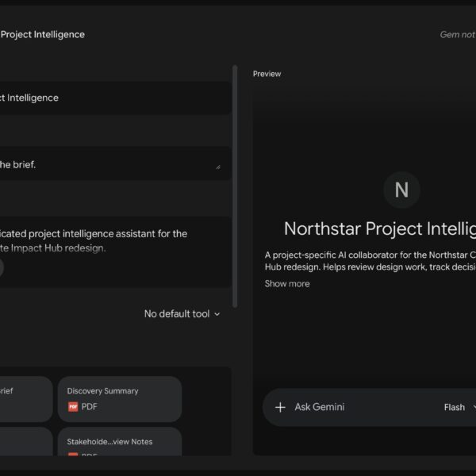This screenshot has width=476, height=476.
Task: Click the instructions text box about project intelligence
Action: [115, 251]
